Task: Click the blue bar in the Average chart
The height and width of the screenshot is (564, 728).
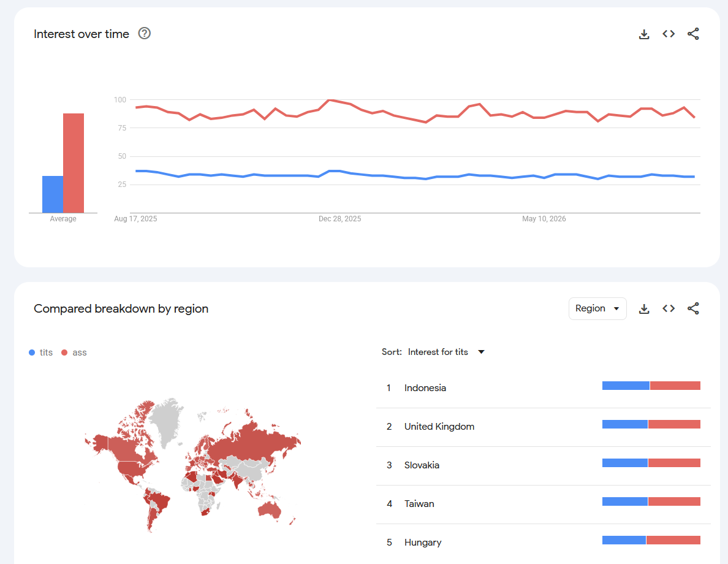Action: 53,194
